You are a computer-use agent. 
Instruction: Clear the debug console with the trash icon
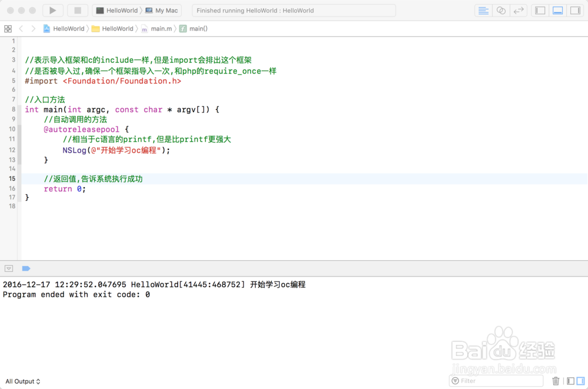(556, 381)
